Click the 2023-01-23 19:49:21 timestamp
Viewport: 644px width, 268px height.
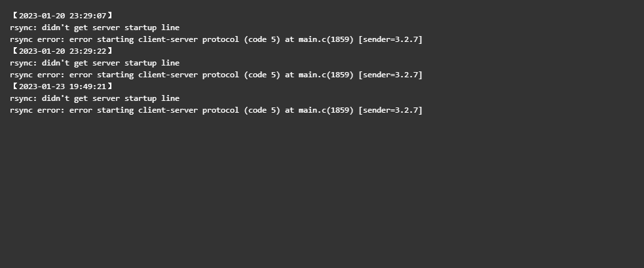[x=62, y=86]
